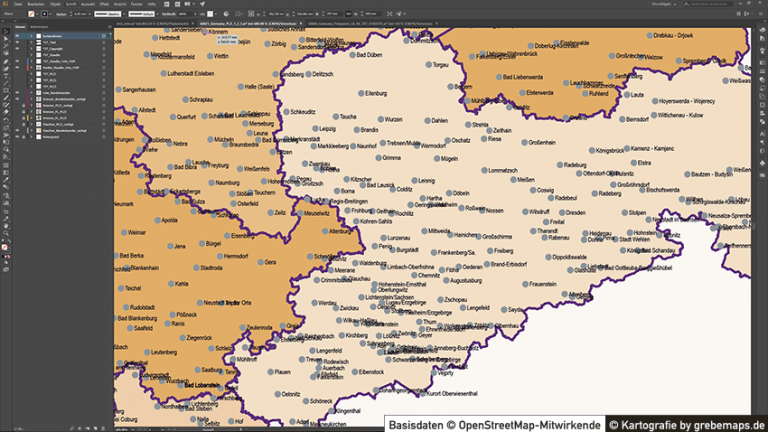
Task: Select the Direct Selection tool
Action: coord(4,38)
